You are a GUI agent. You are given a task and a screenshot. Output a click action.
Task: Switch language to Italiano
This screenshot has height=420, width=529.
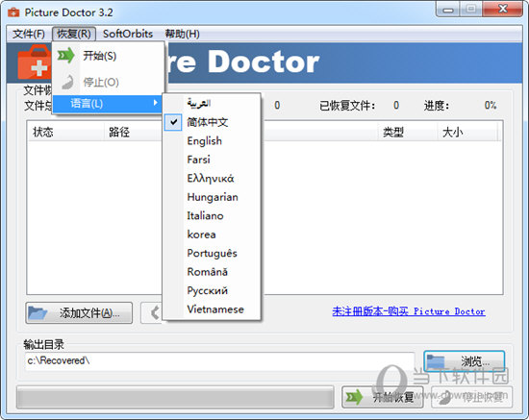click(212, 215)
